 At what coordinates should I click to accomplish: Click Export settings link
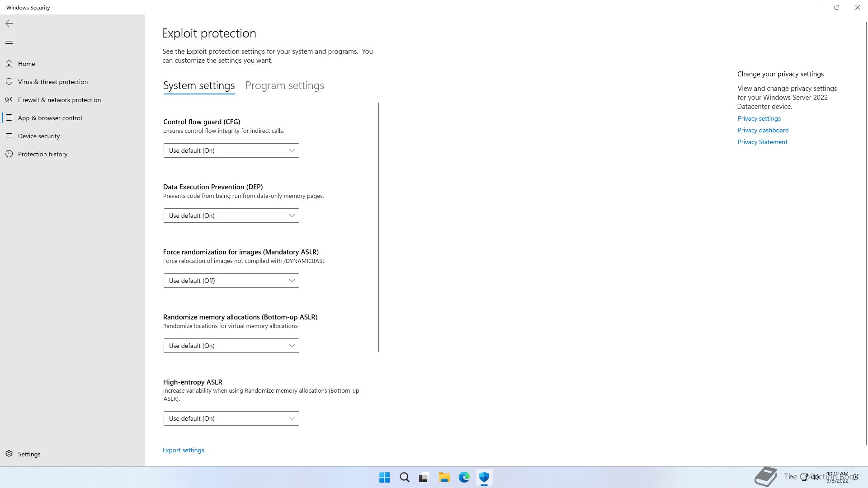(x=183, y=450)
